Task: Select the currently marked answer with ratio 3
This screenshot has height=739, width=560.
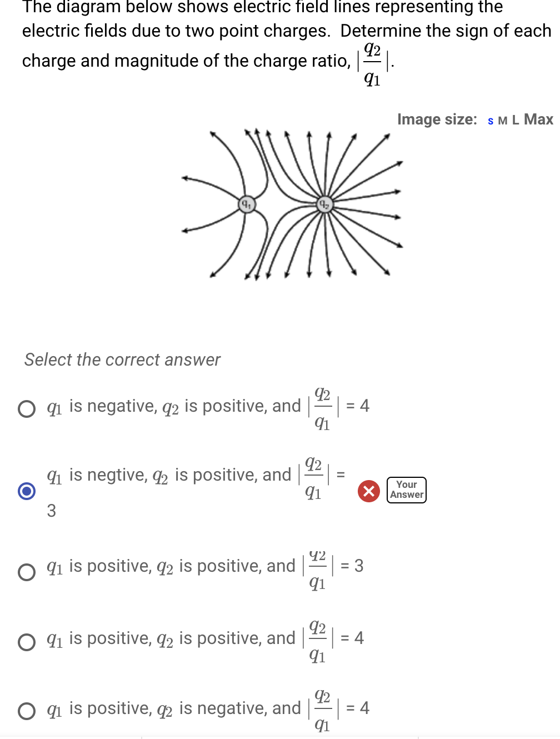Action: click(x=26, y=491)
